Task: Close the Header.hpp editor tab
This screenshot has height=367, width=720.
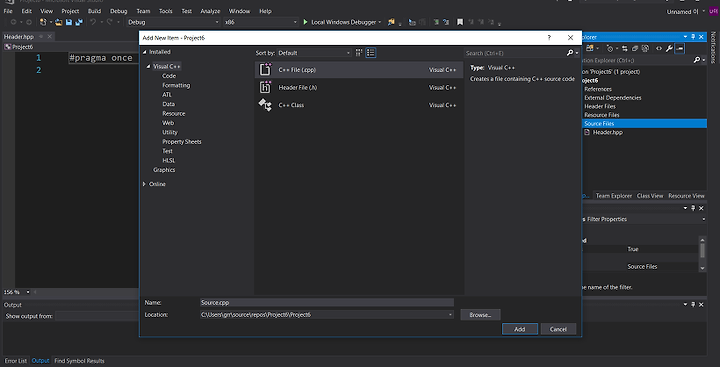Action: click(50, 36)
